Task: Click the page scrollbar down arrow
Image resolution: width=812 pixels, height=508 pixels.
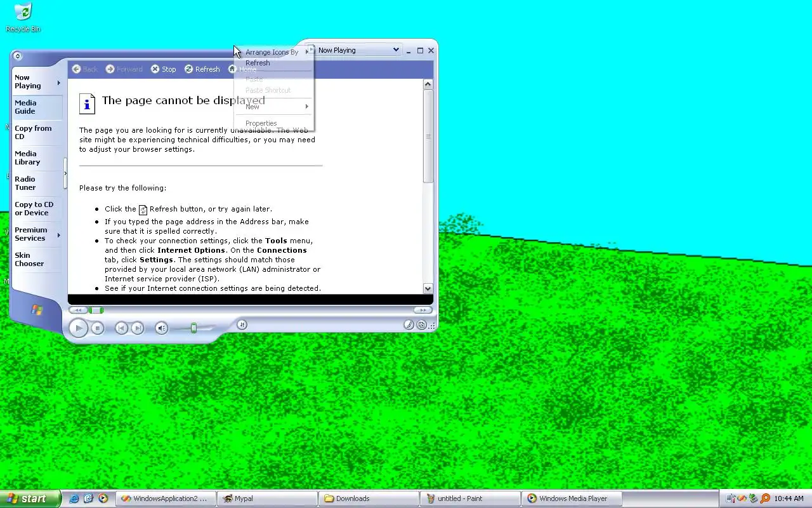Action: (x=428, y=288)
